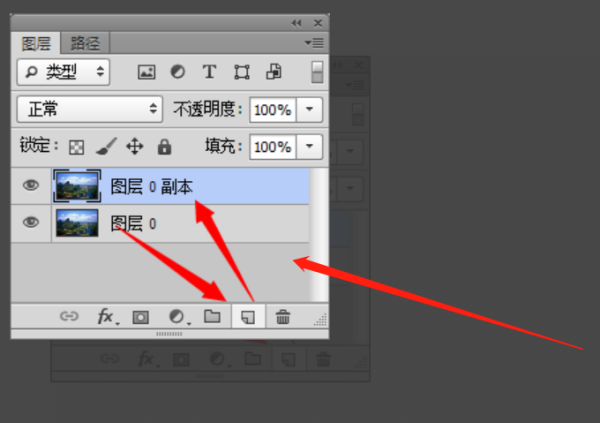The image size is (600, 423).
Task: Lock all padlock icon
Action: [165, 147]
